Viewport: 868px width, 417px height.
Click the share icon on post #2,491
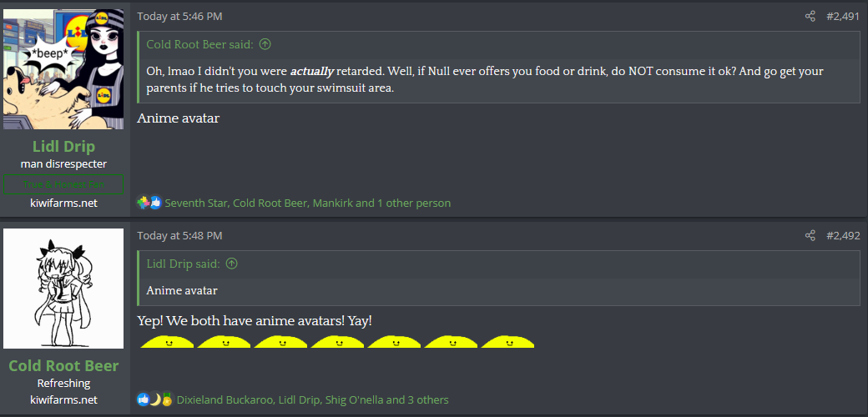810,16
